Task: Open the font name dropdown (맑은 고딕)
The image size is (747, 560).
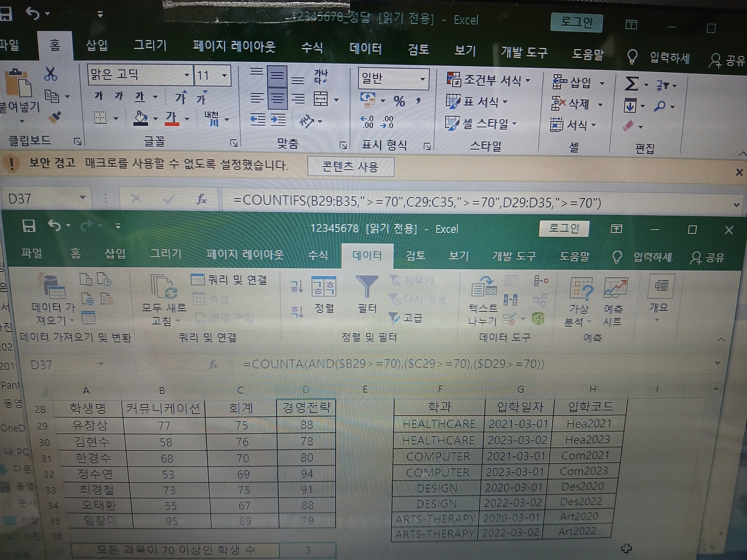Action: 187,75
